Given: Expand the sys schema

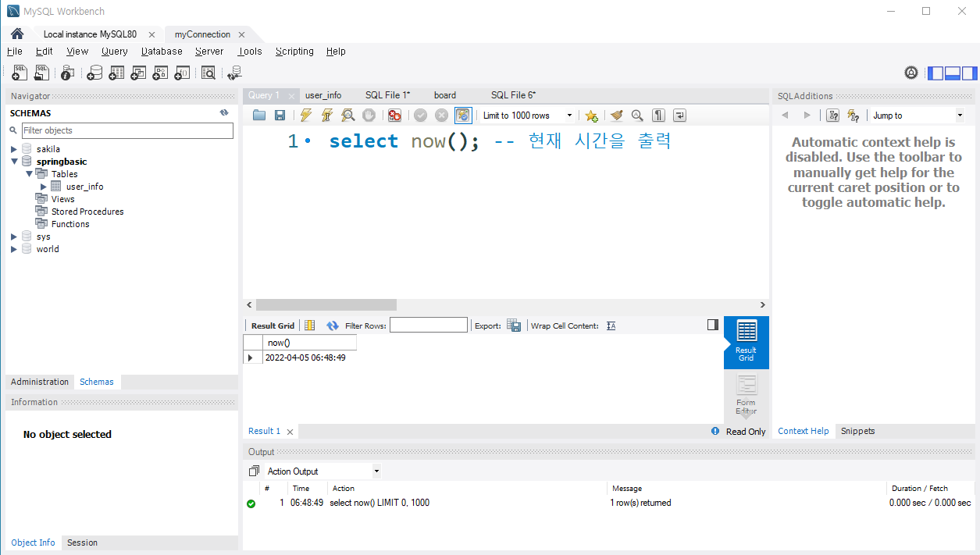Looking at the screenshot, I should coord(14,237).
